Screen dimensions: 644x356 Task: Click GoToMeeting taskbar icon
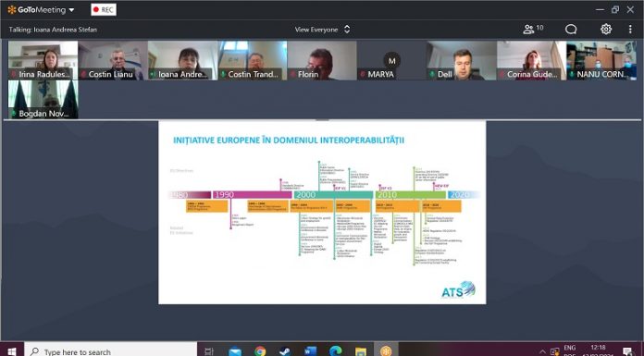386,350
